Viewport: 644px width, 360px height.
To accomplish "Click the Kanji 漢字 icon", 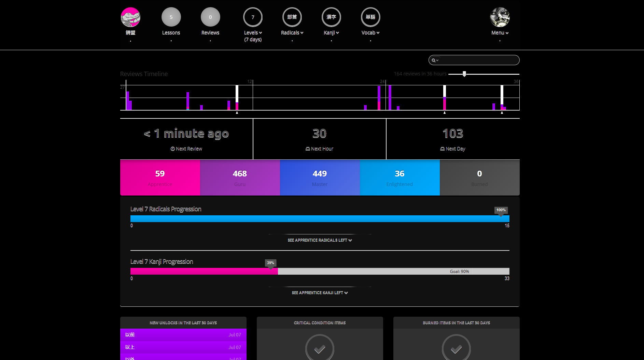I will pos(331,17).
